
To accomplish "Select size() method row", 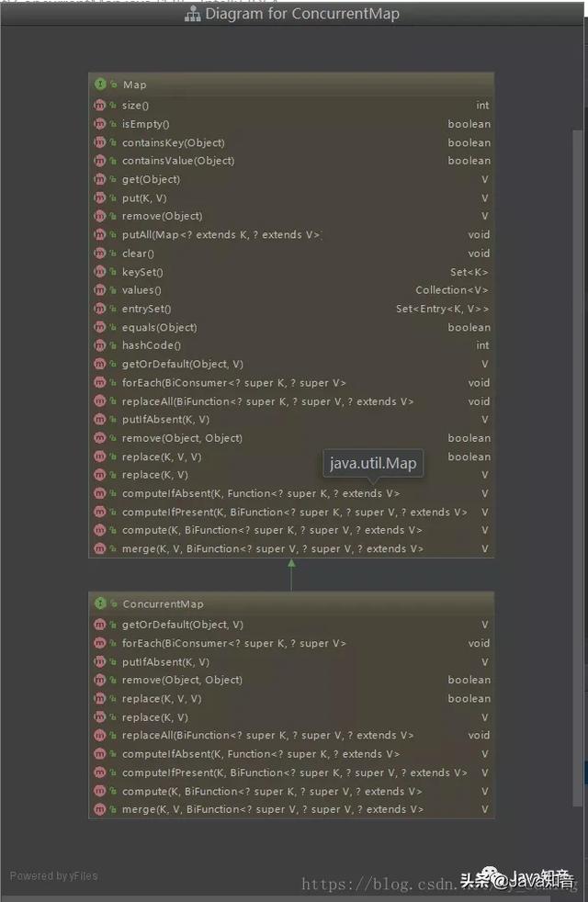I will tap(291, 106).
